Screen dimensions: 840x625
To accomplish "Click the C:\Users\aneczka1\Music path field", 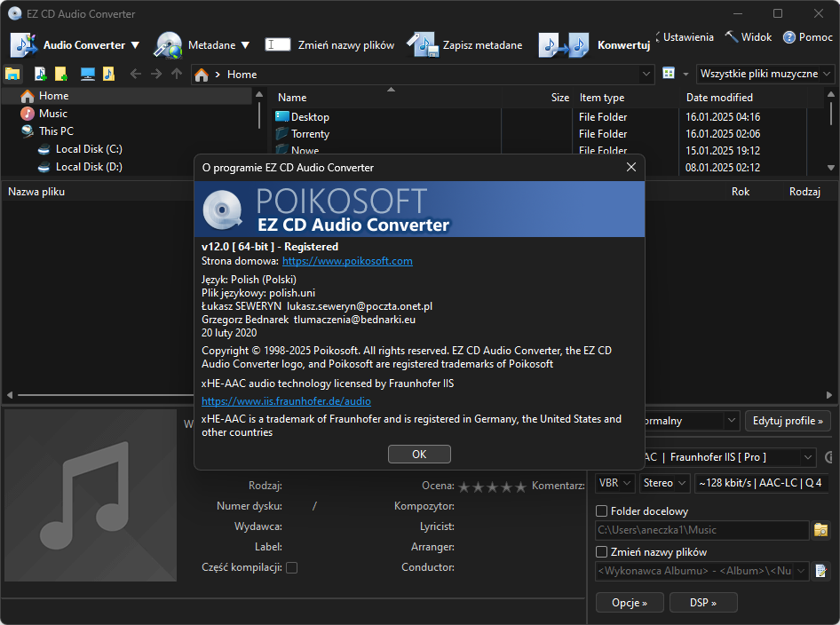I will [x=701, y=530].
